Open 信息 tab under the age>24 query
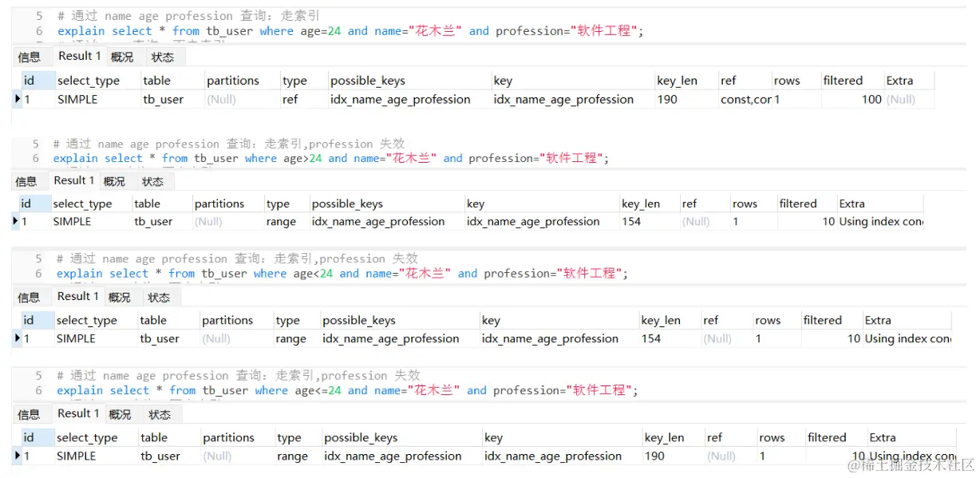Viewport: 980px width, 478px height. pos(26,181)
